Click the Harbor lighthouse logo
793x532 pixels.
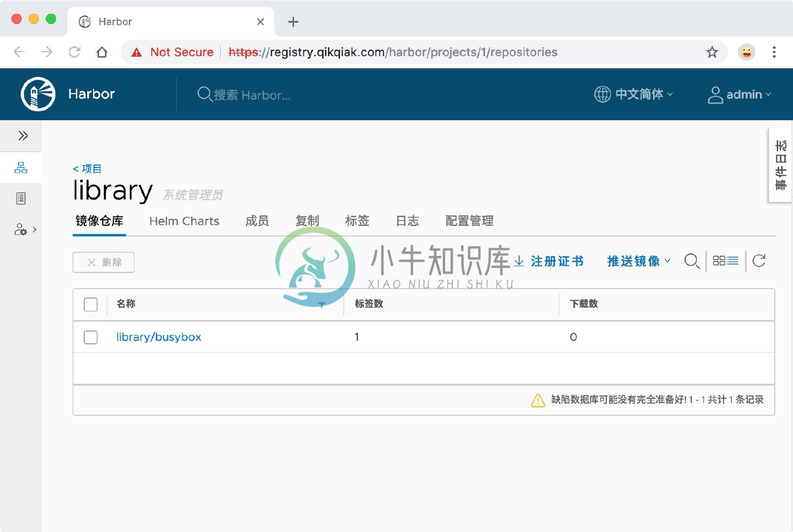38,94
